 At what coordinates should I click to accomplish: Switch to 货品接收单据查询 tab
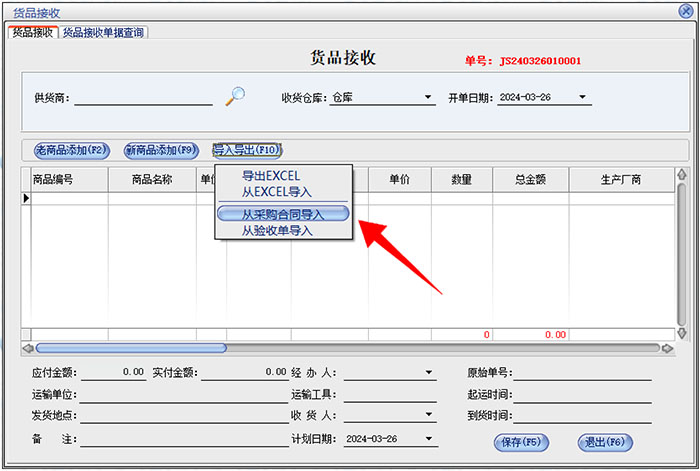tap(104, 33)
